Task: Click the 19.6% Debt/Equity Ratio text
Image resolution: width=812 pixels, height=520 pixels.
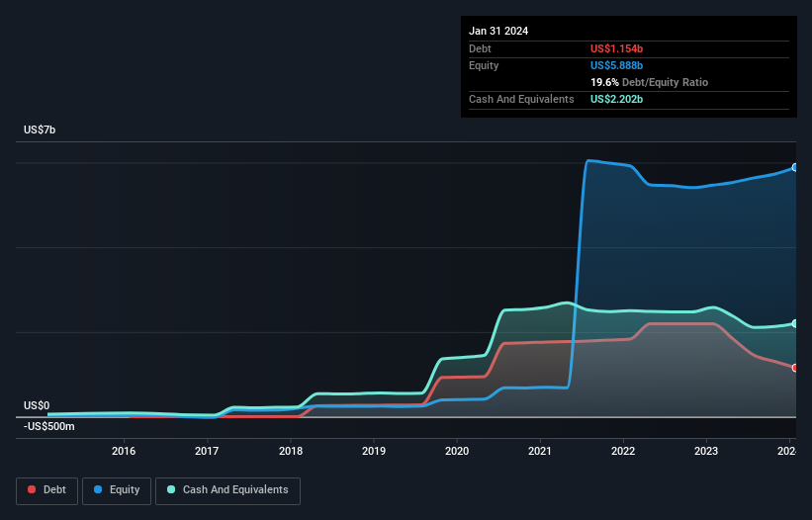Action: click(x=649, y=82)
